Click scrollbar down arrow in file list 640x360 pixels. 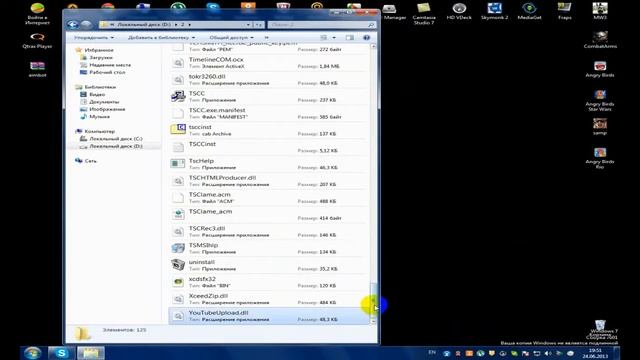pos(373,322)
